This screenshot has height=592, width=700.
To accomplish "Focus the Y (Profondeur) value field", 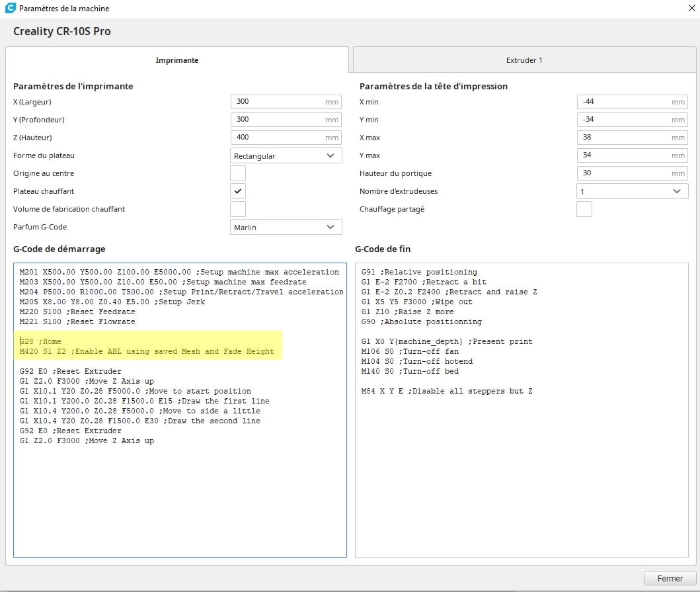I will [286, 120].
